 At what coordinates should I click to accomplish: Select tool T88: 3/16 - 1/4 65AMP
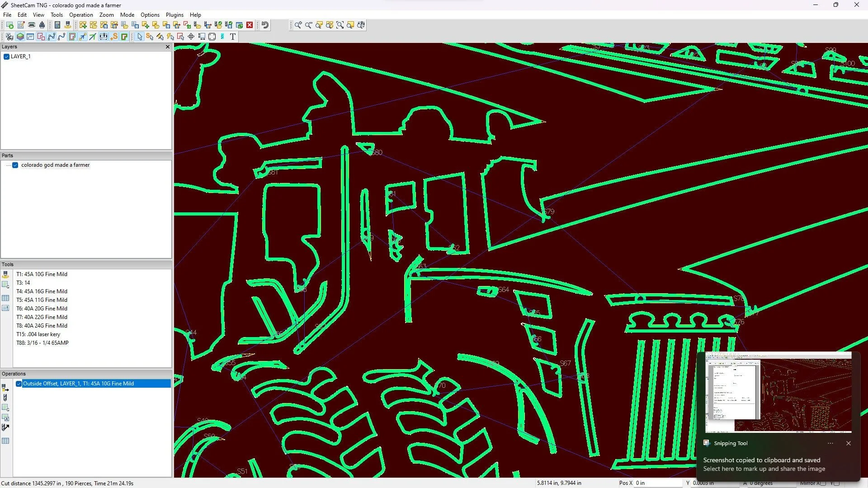click(x=42, y=343)
